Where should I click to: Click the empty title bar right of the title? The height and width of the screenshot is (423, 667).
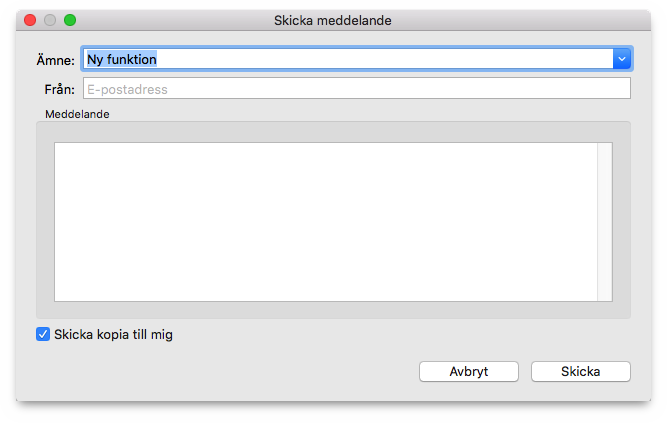(519, 20)
